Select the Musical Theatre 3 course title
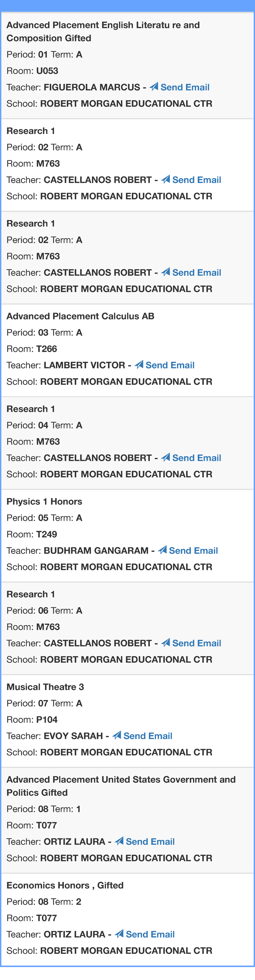Image resolution: width=255 pixels, height=980 pixels. (x=45, y=687)
